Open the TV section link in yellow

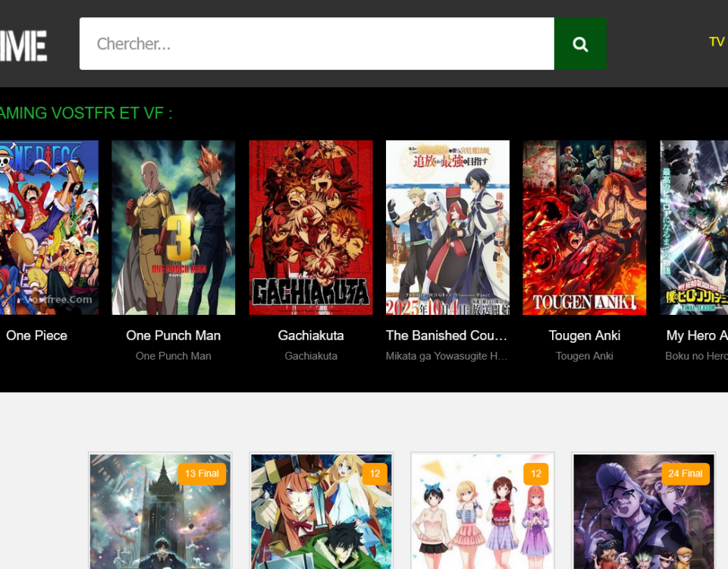[x=716, y=42]
